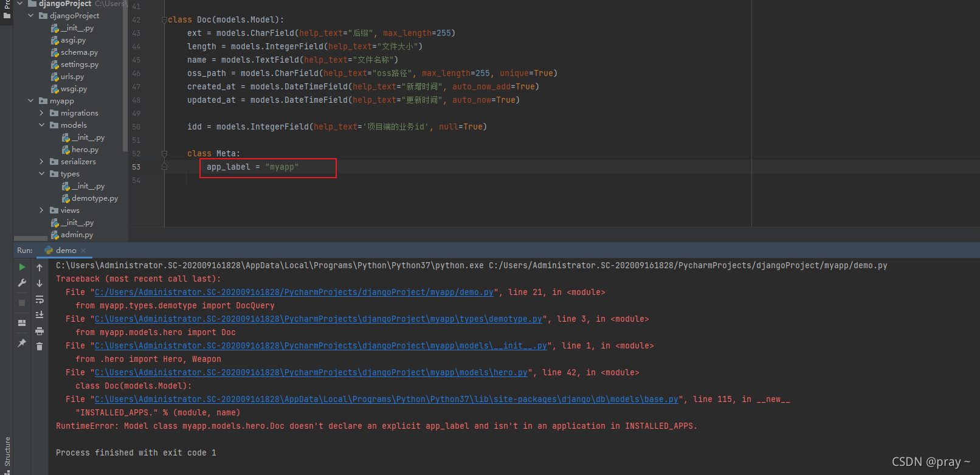Rerun the demo script with green play icon

click(x=22, y=267)
